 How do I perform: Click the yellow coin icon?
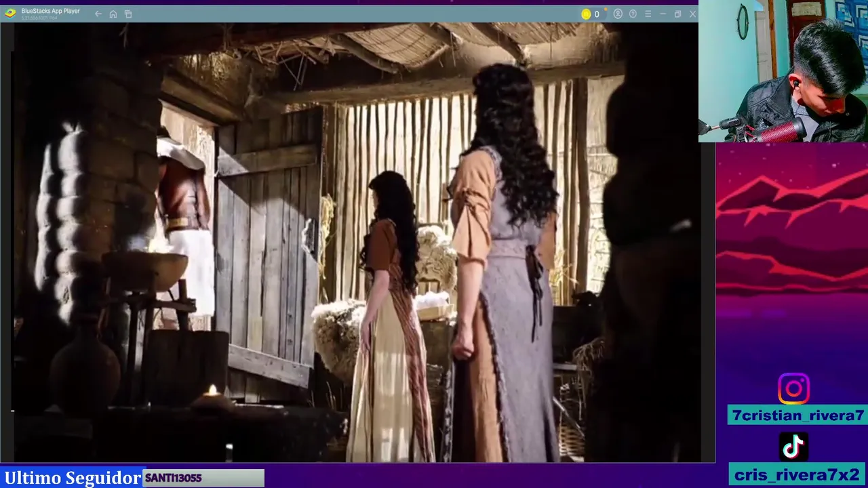(586, 14)
